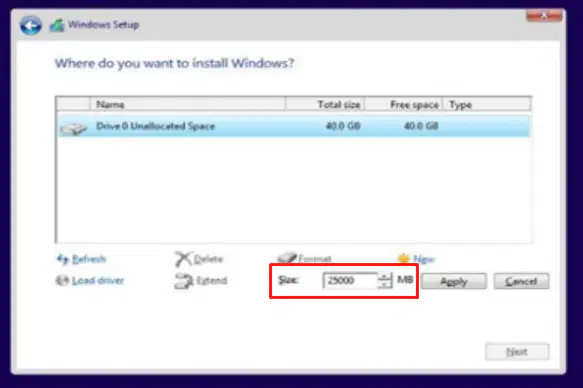Apply the partition size
Image resolution: width=583 pixels, height=388 pixels.
(x=454, y=281)
